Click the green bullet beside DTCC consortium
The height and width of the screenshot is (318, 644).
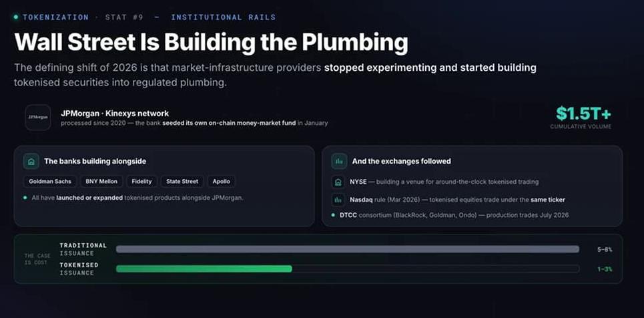[x=333, y=214]
